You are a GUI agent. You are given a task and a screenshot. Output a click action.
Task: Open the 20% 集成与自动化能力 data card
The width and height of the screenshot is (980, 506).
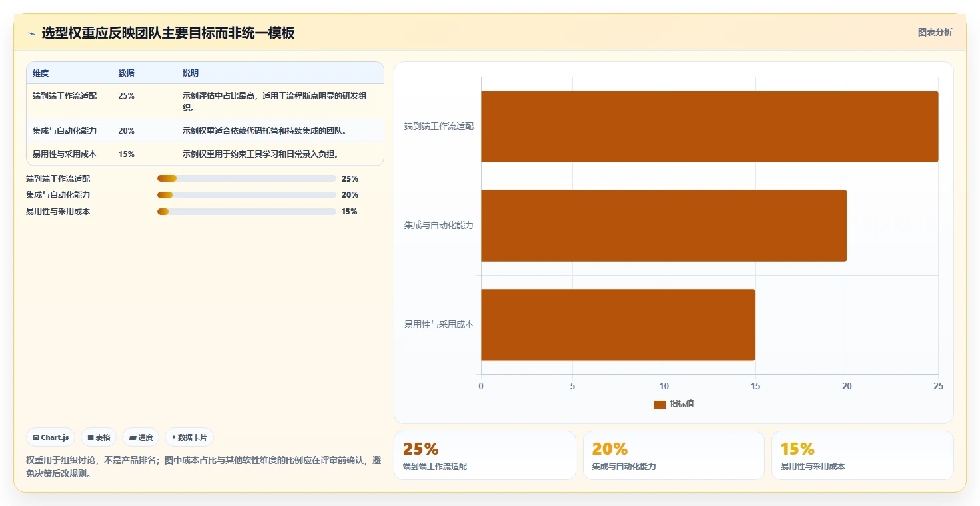pos(674,455)
